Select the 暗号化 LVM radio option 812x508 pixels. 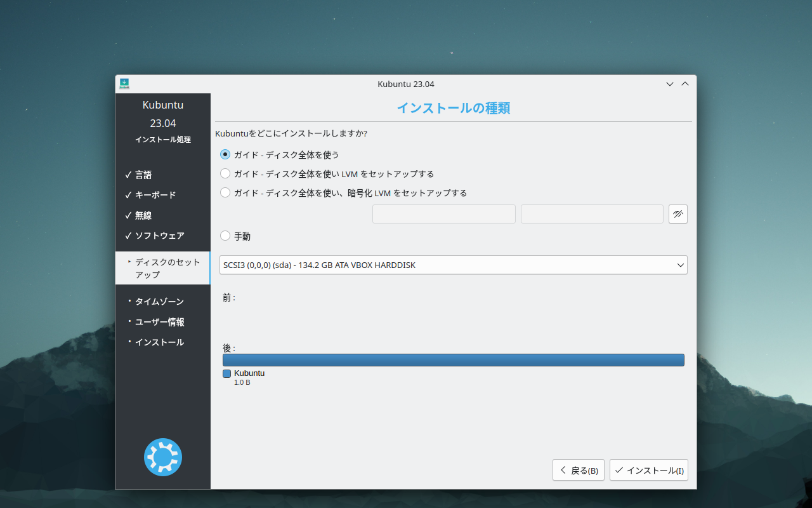(x=343, y=192)
